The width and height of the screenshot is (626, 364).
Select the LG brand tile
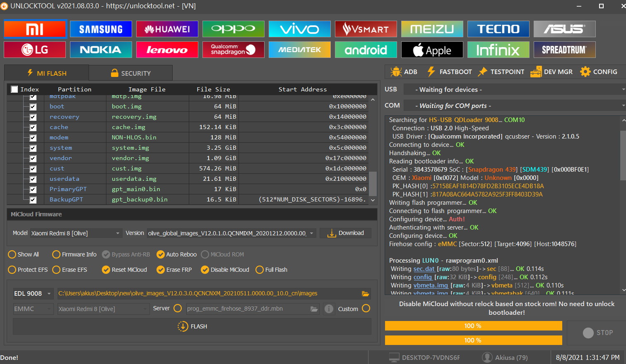tap(35, 50)
